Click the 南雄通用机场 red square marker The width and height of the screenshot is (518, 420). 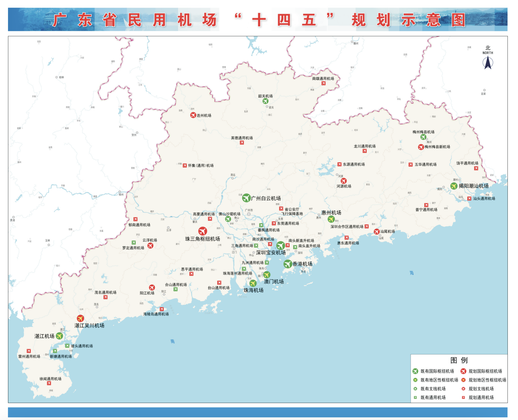tap(323, 83)
